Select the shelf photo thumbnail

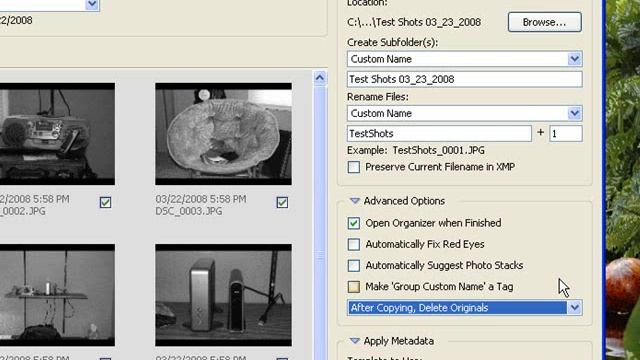(x=57, y=295)
